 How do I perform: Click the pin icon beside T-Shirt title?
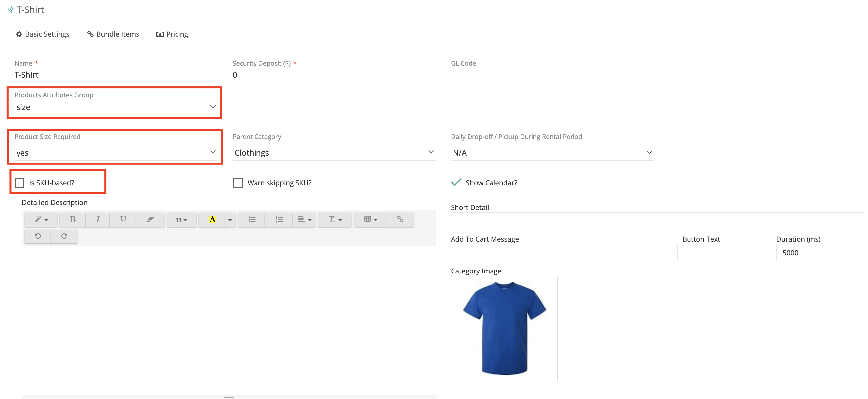(x=11, y=10)
